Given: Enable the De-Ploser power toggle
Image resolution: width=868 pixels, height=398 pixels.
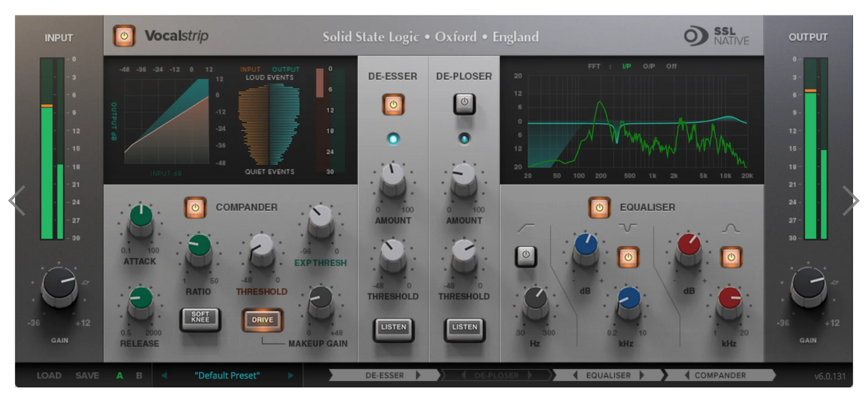Looking at the screenshot, I should tap(465, 104).
